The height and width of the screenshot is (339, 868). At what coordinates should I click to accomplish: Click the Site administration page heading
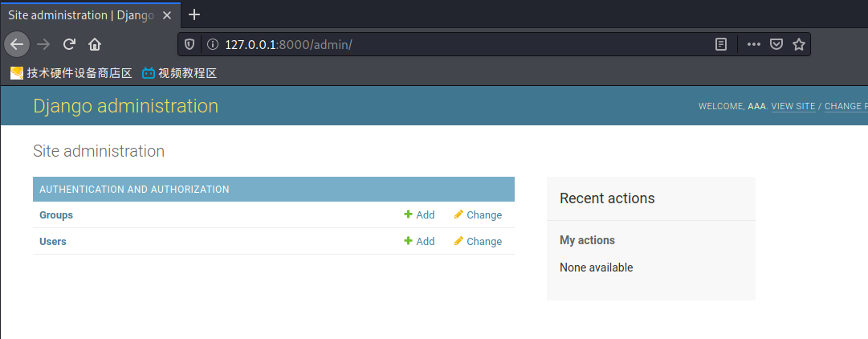(x=99, y=151)
